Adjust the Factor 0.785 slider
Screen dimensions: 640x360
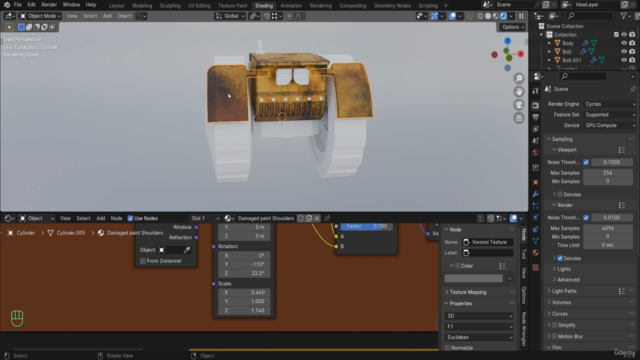[x=366, y=226]
